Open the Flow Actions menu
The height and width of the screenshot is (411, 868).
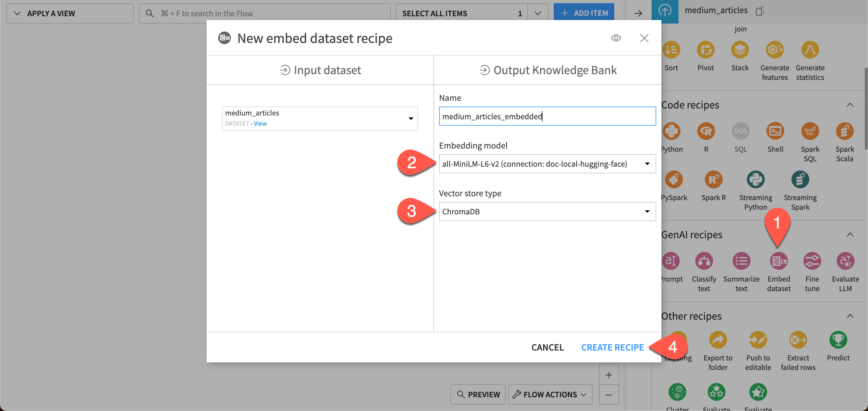pyautogui.click(x=550, y=394)
